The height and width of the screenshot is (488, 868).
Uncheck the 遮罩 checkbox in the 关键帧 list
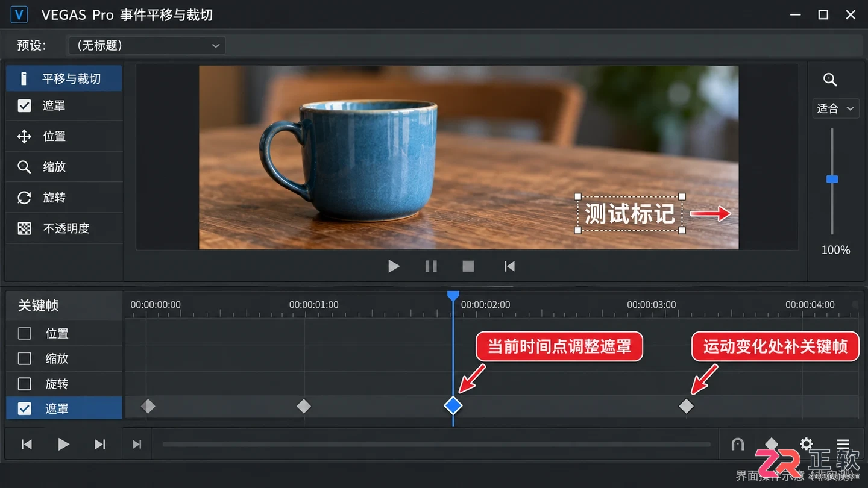click(x=24, y=408)
